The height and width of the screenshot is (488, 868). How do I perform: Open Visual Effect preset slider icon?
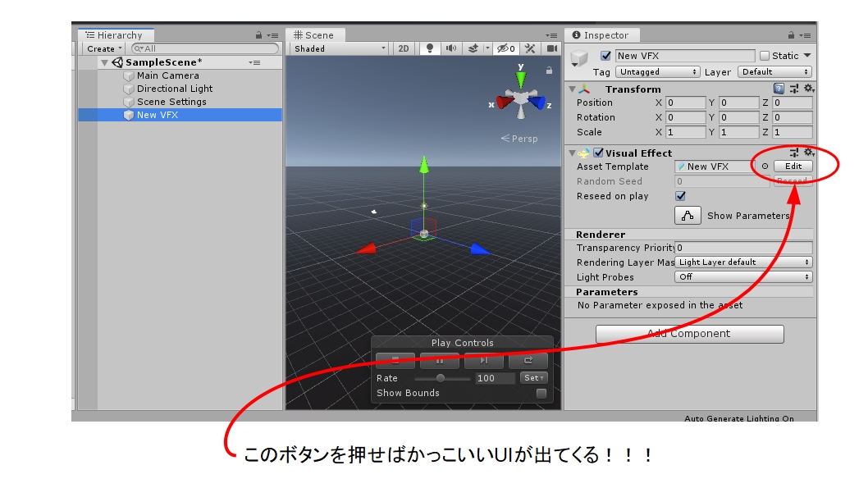tap(794, 153)
